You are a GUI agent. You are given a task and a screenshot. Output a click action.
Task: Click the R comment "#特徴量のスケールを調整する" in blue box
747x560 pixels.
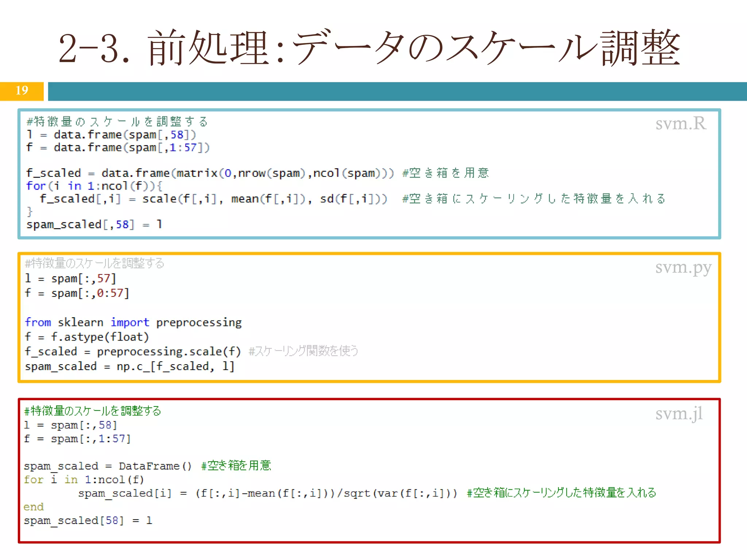point(117,121)
